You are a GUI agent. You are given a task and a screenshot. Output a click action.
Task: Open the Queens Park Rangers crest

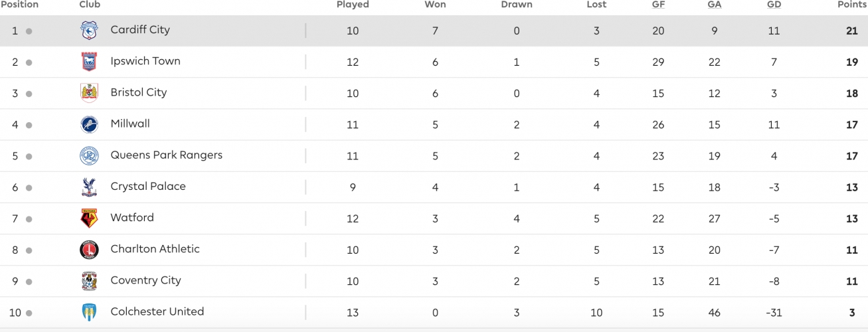point(89,155)
